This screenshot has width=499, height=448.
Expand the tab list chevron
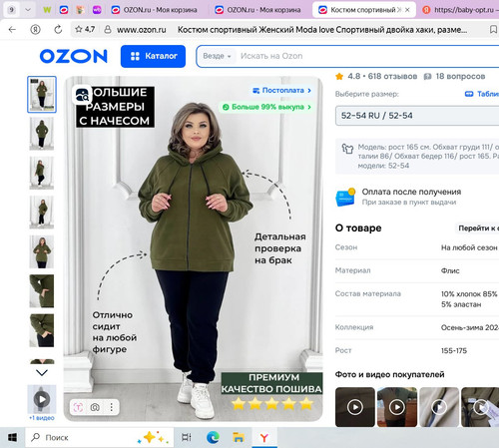click(28, 10)
